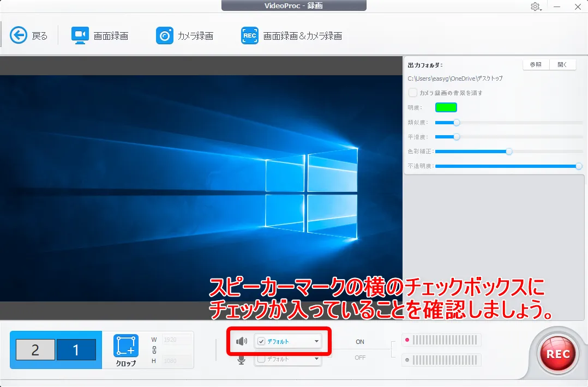Screen dimensions: 588x387
Task: Toggle カメラ録画の背景を消す checkbox
Action: coord(412,93)
